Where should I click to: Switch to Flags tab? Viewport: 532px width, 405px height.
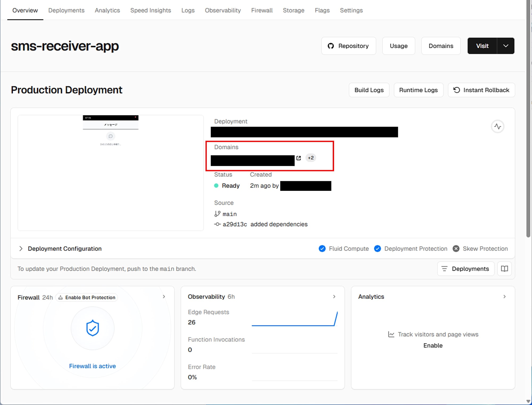coord(322,10)
